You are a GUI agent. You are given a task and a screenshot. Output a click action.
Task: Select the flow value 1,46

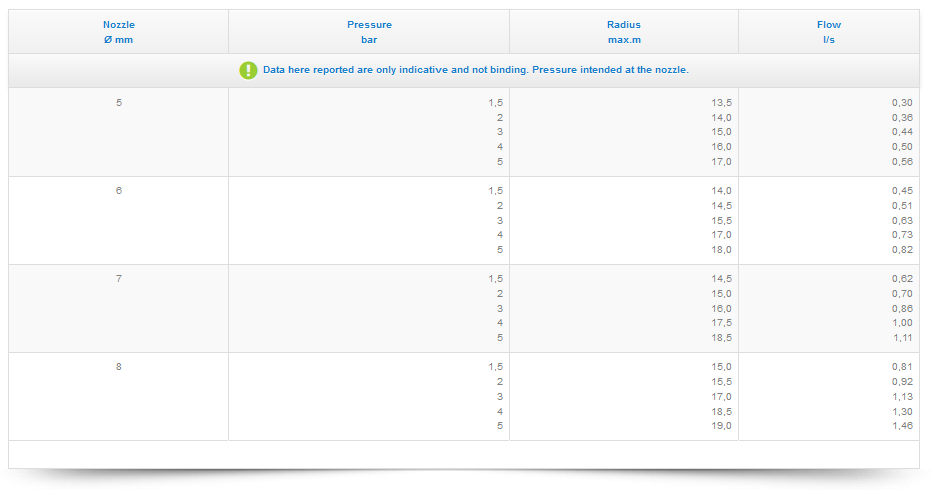[902, 426]
